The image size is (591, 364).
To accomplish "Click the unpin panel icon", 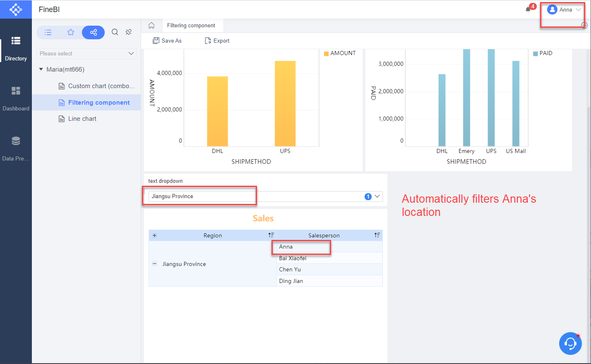I will (129, 32).
